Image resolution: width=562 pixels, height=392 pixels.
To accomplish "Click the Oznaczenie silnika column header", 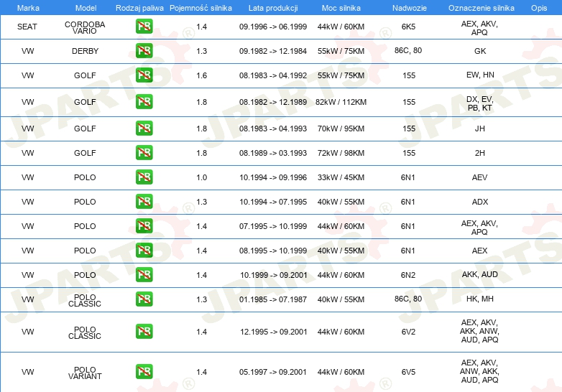I will (x=481, y=8).
